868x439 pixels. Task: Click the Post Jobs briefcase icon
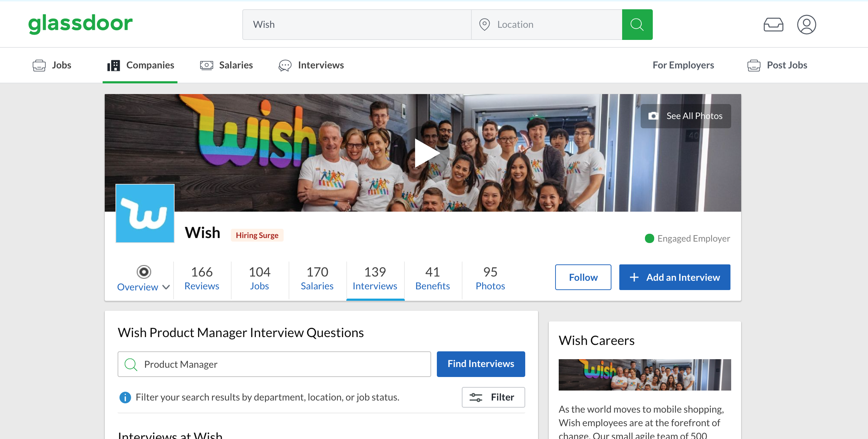[x=754, y=66]
